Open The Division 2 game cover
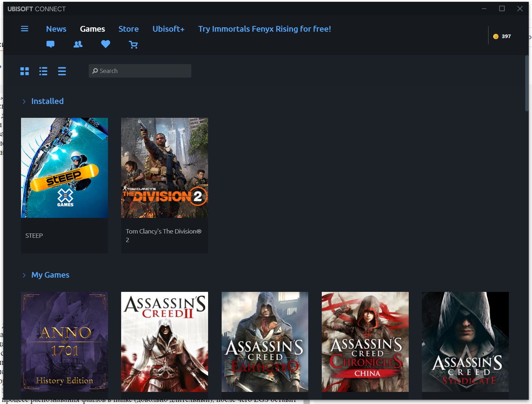The image size is (532, 404). 165,168
